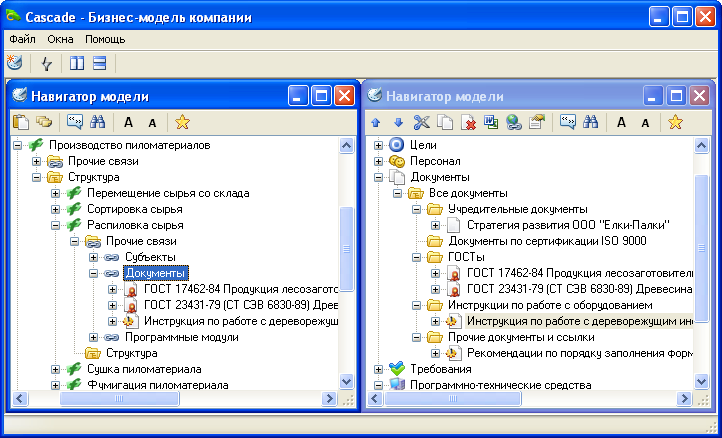Screen dimensions: 722x438
Task: Select highlighted Документы link in left tree
Action: pyautogui.click(x=156, y=273)
